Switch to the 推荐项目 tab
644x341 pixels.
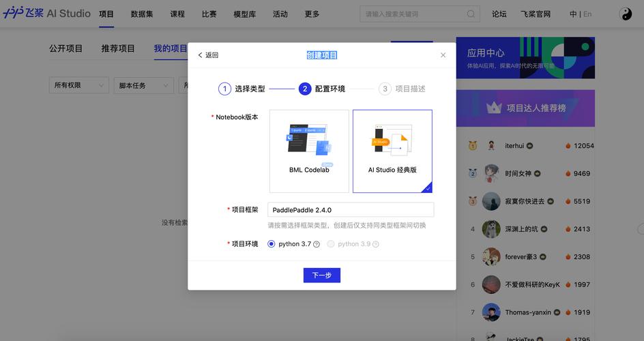coord(118,48)
